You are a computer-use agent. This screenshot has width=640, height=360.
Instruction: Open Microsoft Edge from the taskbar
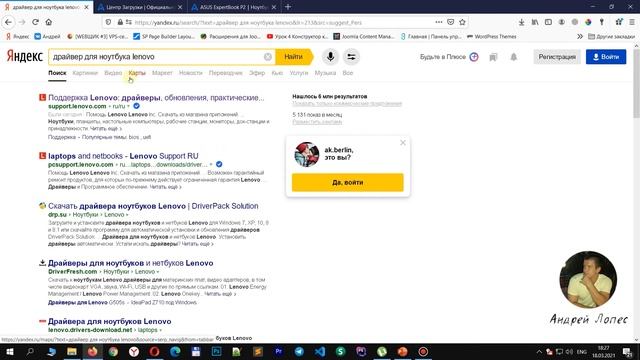(x=175, y=351)
